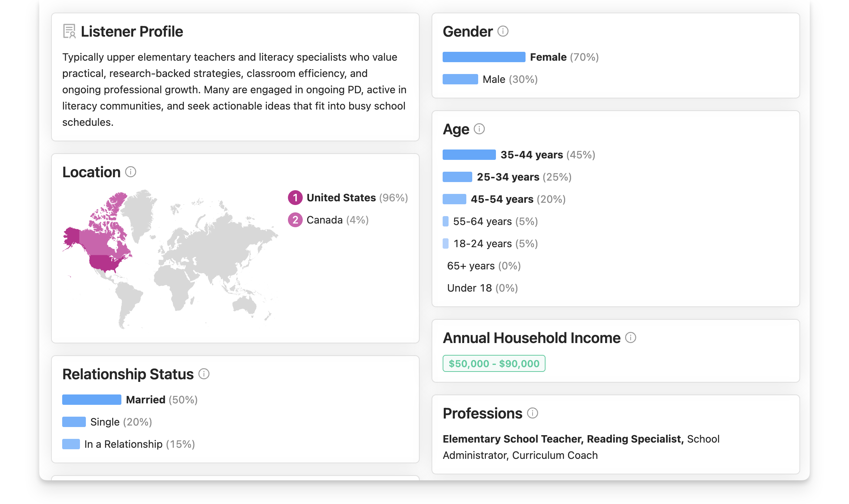Click the 'Age' heading
Image resolution: width=849 pixels, height=504 pixels.
(456, 130)
